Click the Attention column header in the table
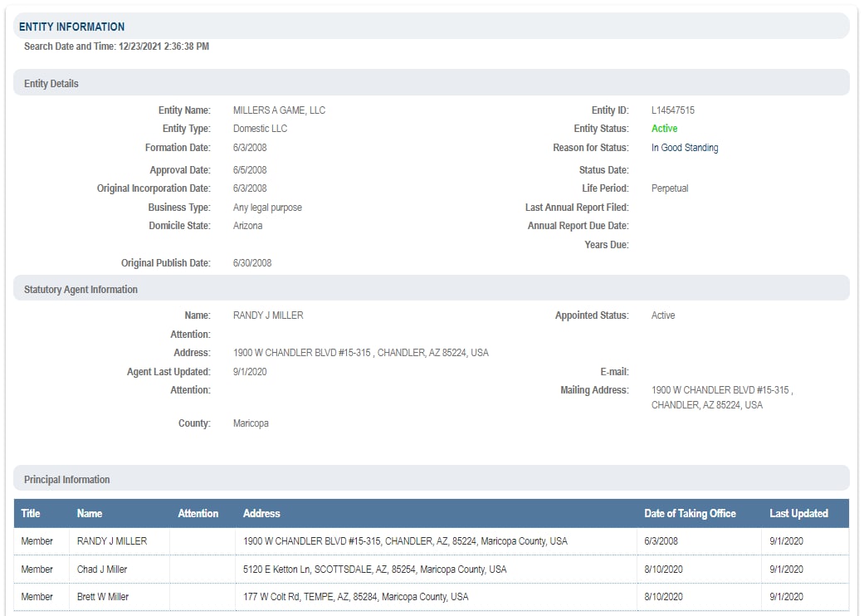The width and height of the screenshot is (864, 616). coord(198,513)
